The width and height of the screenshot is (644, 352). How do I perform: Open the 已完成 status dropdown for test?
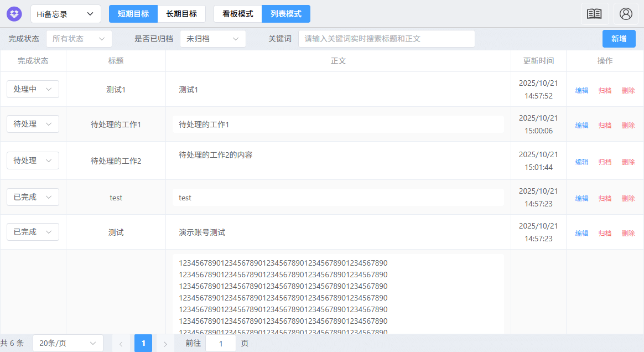[x=32, y=197]
